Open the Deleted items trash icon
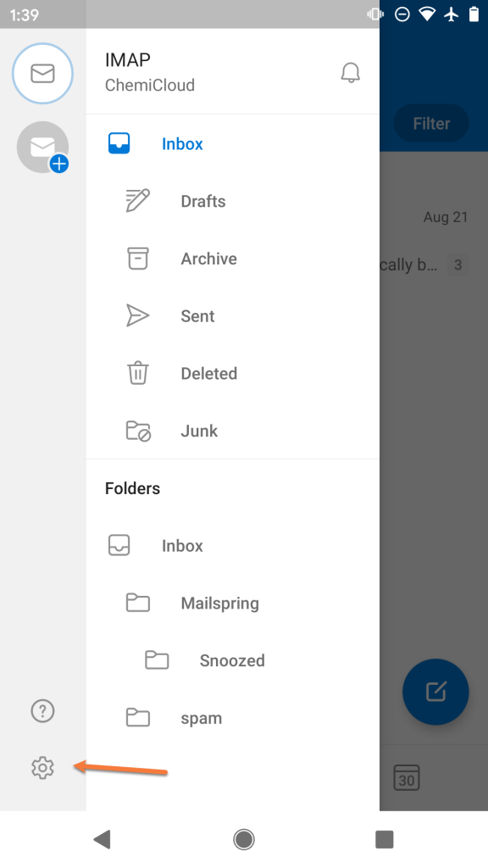488x868 pixels. click(138, 373)
